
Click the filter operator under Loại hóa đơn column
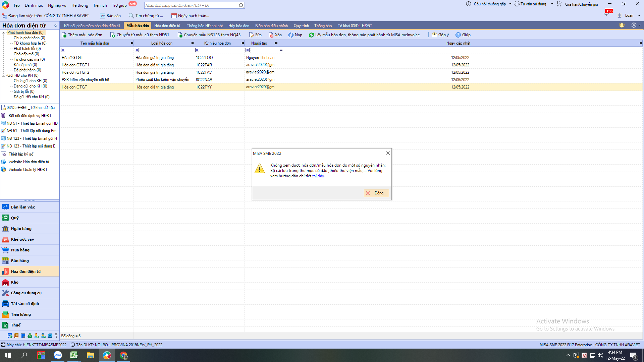point(137,50)
